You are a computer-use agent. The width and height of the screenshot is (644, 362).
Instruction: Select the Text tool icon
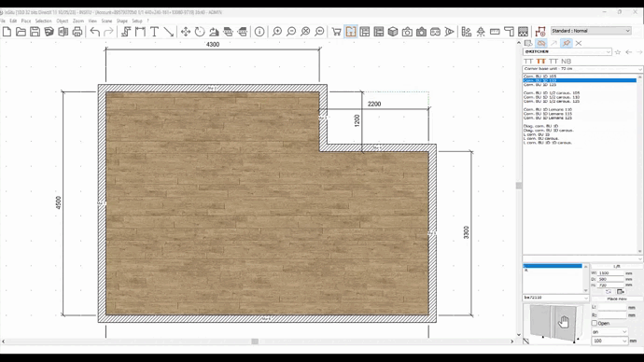(154, 32)
